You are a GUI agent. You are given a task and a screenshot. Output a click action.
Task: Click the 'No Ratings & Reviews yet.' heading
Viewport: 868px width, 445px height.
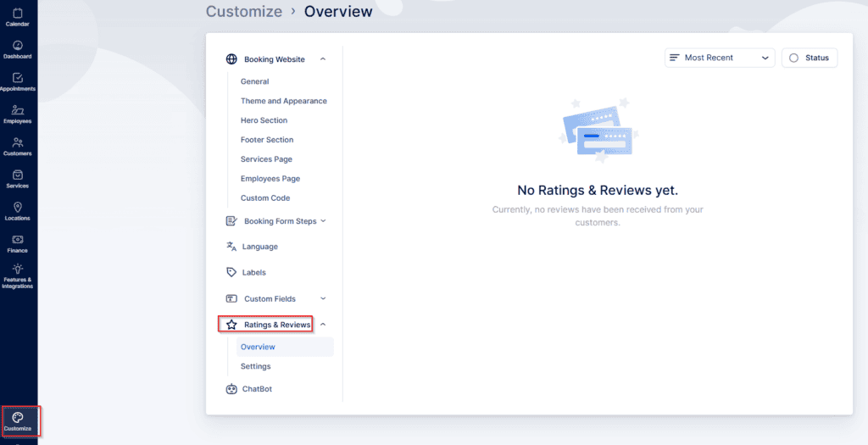point(598,191)
